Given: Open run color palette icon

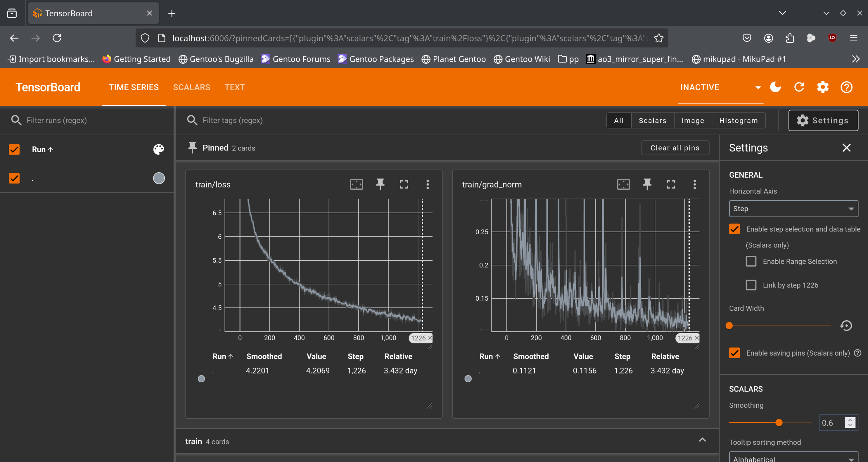Looking at the screenshot, I should pyautogui.click(x=159, y=149).
